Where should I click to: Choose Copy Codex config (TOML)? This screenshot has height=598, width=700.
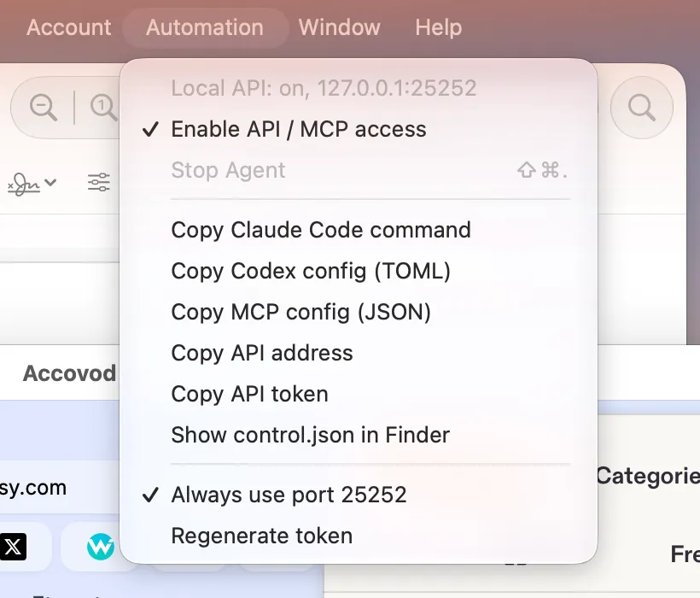point(359,271)
